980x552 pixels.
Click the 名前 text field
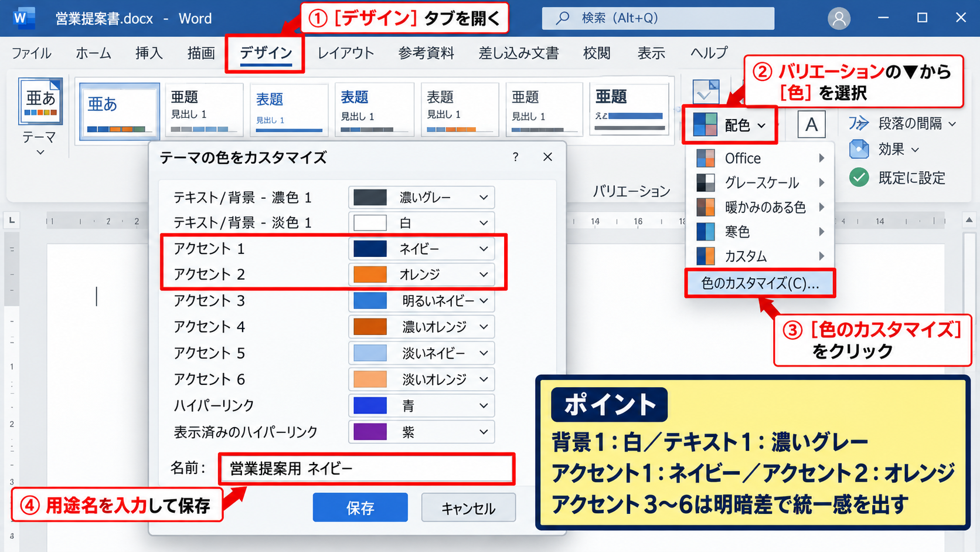pyautogui.click(x=367, y=469)
